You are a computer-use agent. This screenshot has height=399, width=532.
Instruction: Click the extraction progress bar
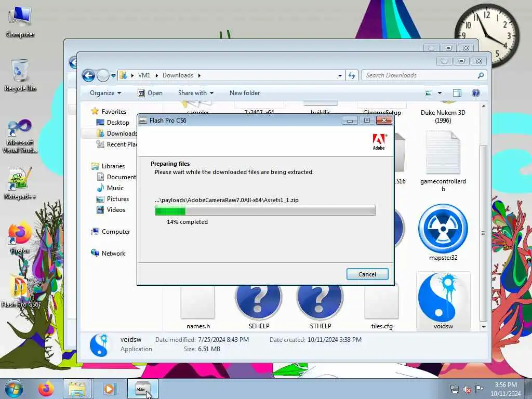(265, 210)
